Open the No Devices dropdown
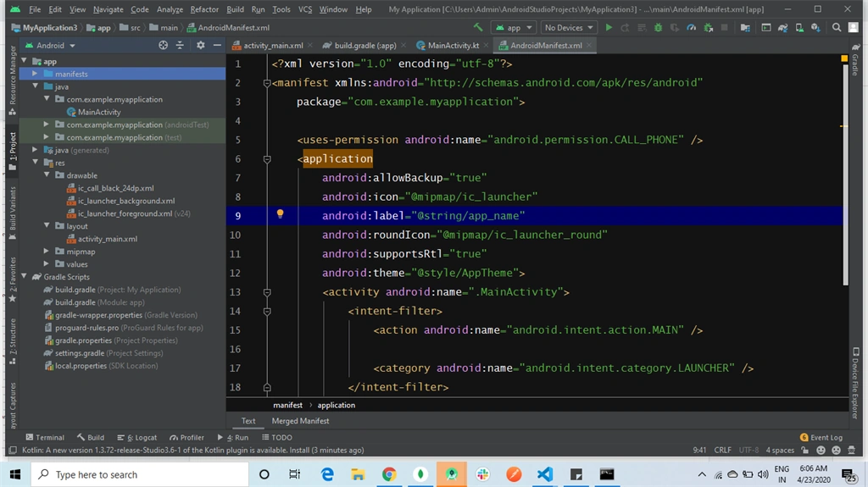Viewport: 868px width, 487px height. click(x=569, y=27)
